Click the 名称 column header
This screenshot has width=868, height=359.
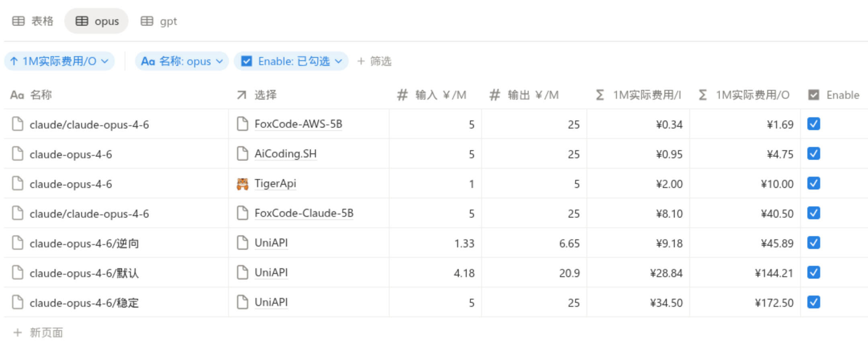coord(41,95)
